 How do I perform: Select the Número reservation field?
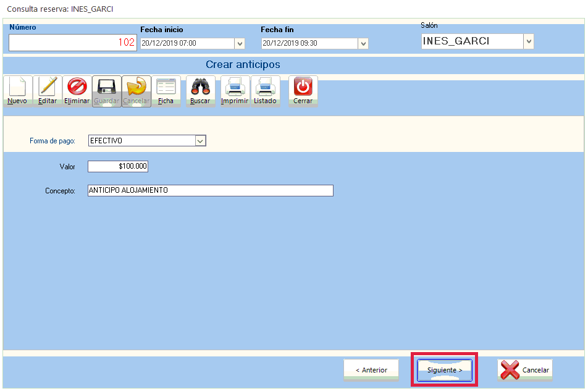(x=72, y=43)
